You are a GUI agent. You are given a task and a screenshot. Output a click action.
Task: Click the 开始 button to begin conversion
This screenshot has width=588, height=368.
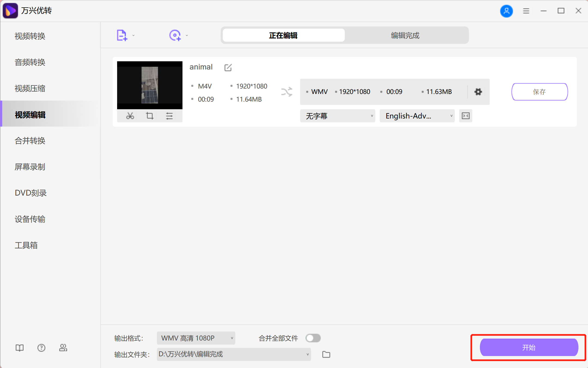pyautogui.click(x=529, y=347)
